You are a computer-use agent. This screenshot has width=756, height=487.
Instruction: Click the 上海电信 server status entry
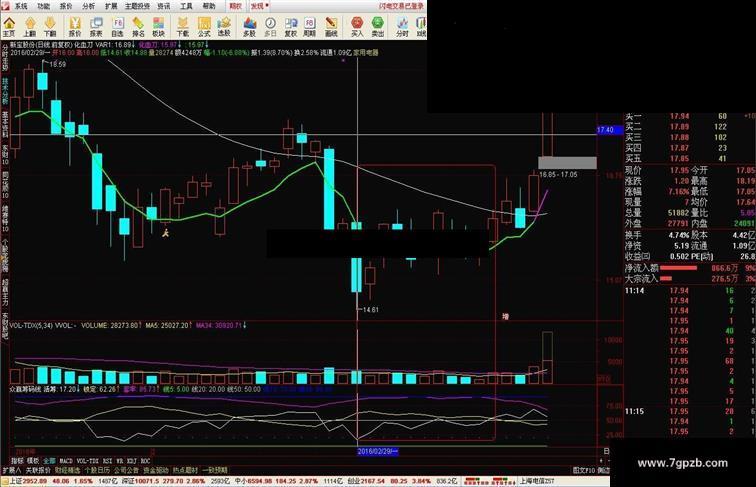click(536, 481)
